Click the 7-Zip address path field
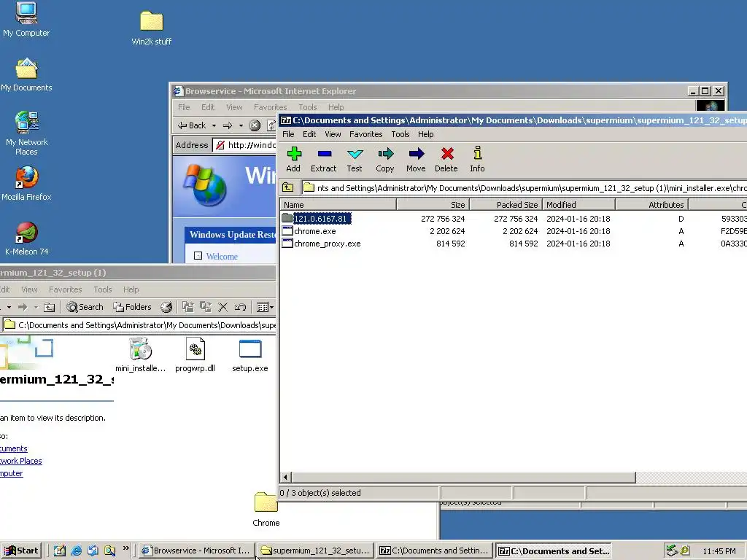The image size is (747, 560). click(x=524, y=188)
